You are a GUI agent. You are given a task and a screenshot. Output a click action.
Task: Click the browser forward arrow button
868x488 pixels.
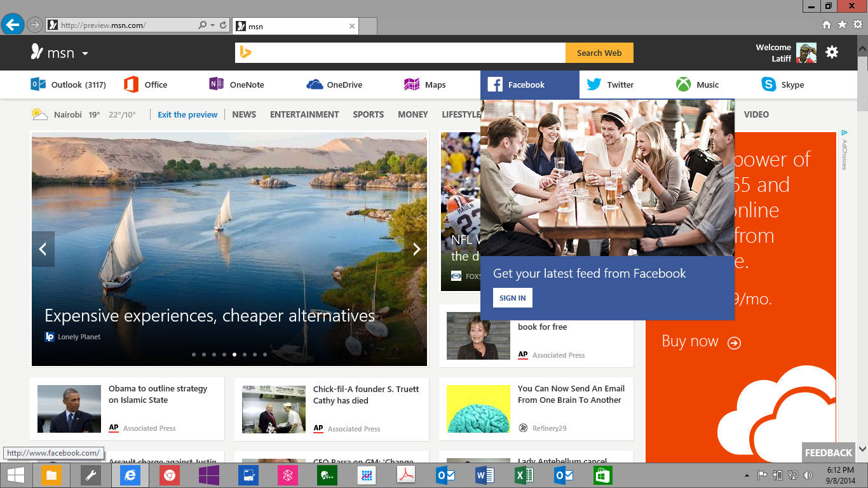click(x=35, y=25)
